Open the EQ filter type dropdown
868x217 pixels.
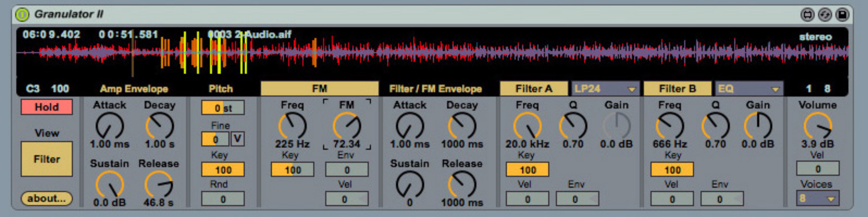[x=749, y=89]
